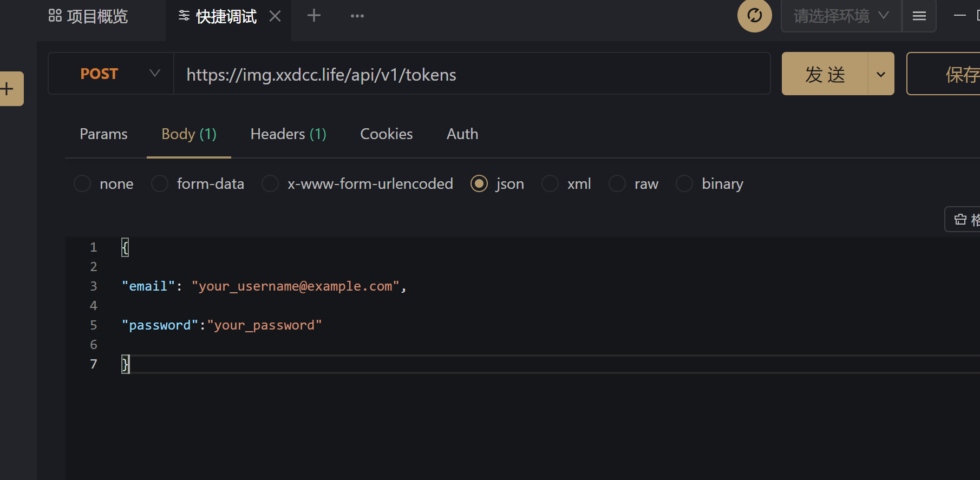Viewport: 980px width, 480px height.
Task: Click the round sync refresh icon
Action: 754,16
